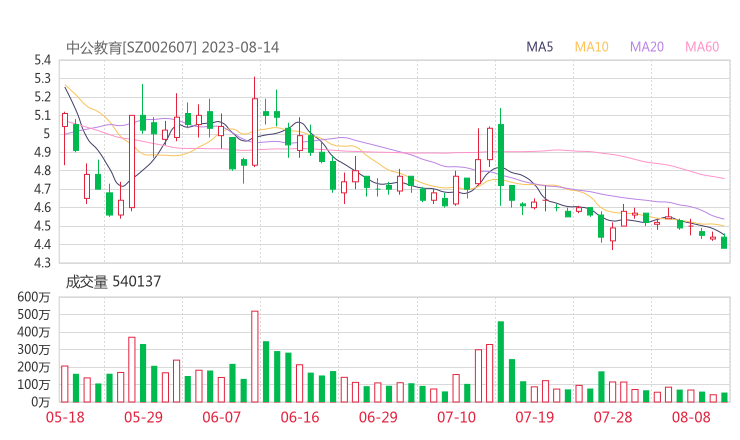This screenshot has height=440, width=740.
Task: Click the MA20 legend label
Action: click(647, 47)
